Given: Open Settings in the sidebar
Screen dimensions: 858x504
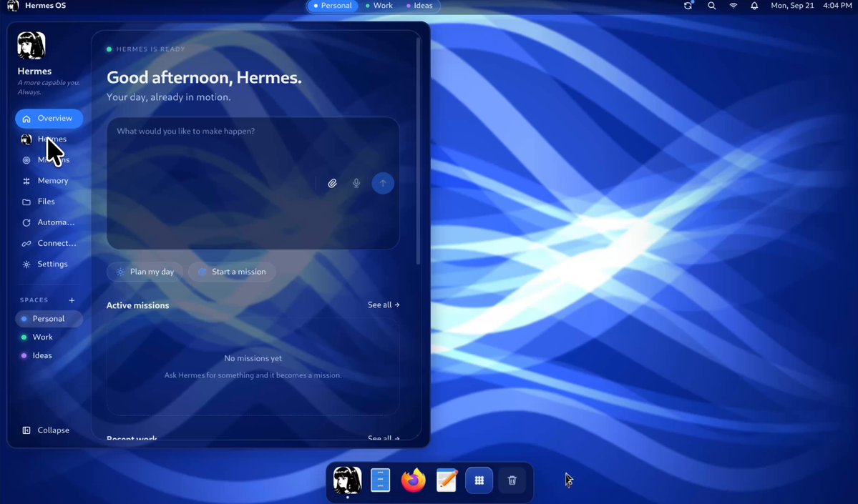Looking at the screenshot, I should pyautogui.click(x=49, y=264).
